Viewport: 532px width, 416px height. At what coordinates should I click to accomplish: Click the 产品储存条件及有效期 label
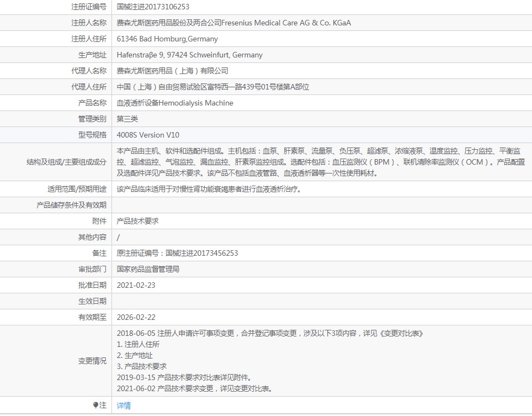coord(72,205)
